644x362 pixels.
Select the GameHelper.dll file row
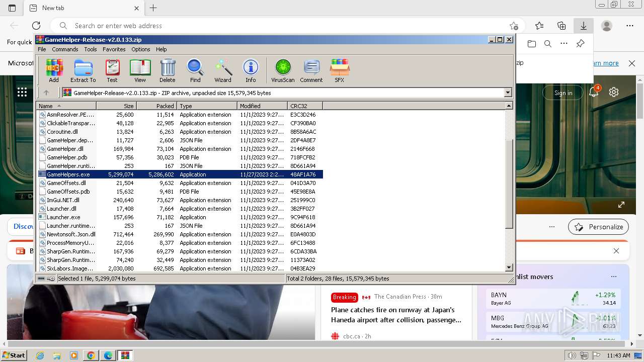tap(181, 149)
